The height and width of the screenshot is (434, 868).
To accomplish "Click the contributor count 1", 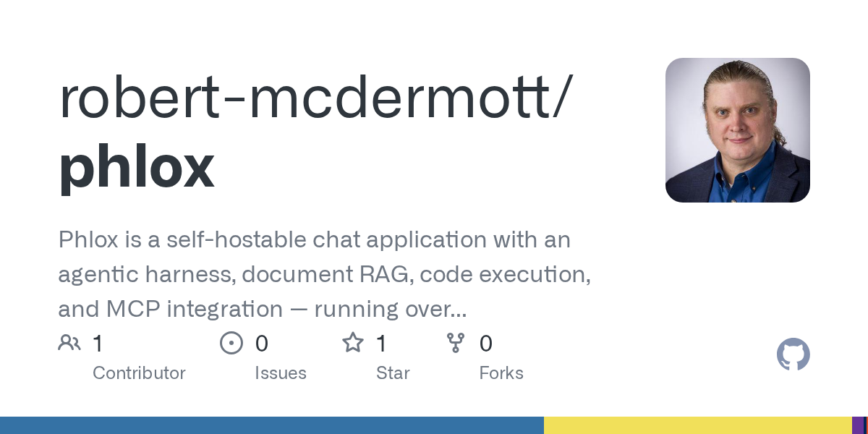I will 98,344.
